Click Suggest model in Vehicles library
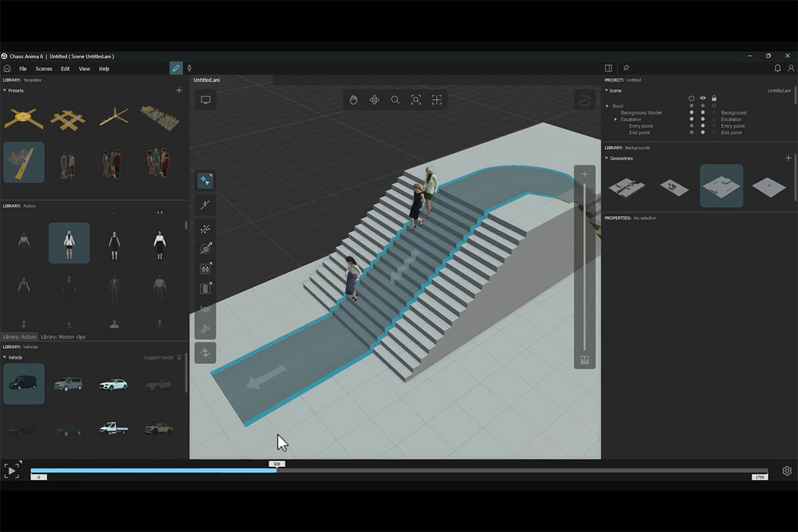The image size is (798, 532). click(158, 357)
